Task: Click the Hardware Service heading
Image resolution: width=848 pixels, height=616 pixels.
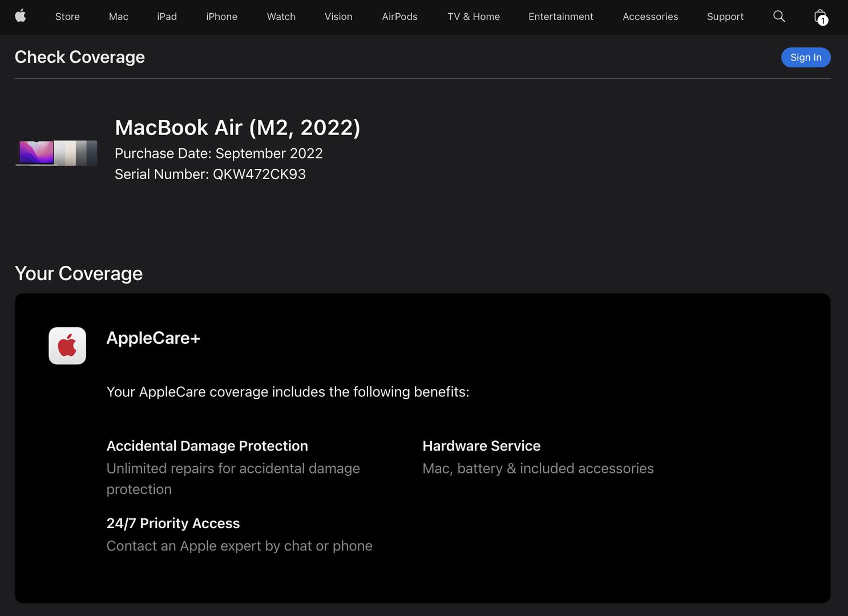Action: point(481,446)
